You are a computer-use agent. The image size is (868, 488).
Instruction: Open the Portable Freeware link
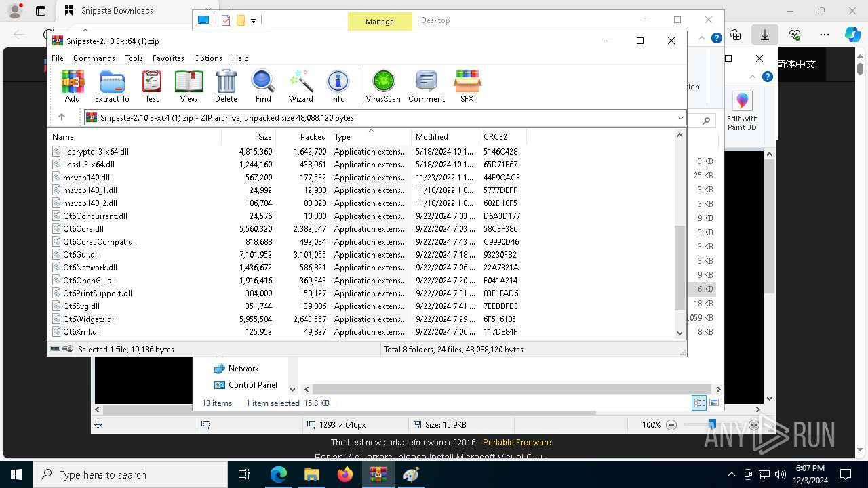pyautogui.click(x=517, y=443)
